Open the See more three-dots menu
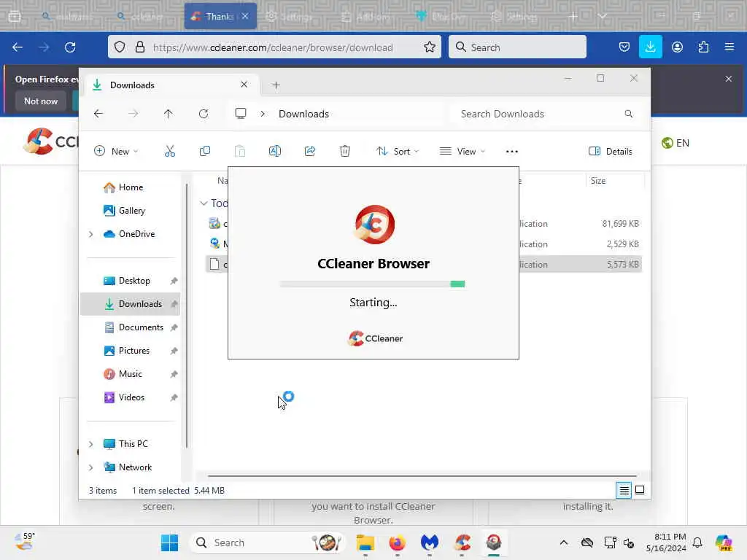747x560 pixels. [511, 152]
